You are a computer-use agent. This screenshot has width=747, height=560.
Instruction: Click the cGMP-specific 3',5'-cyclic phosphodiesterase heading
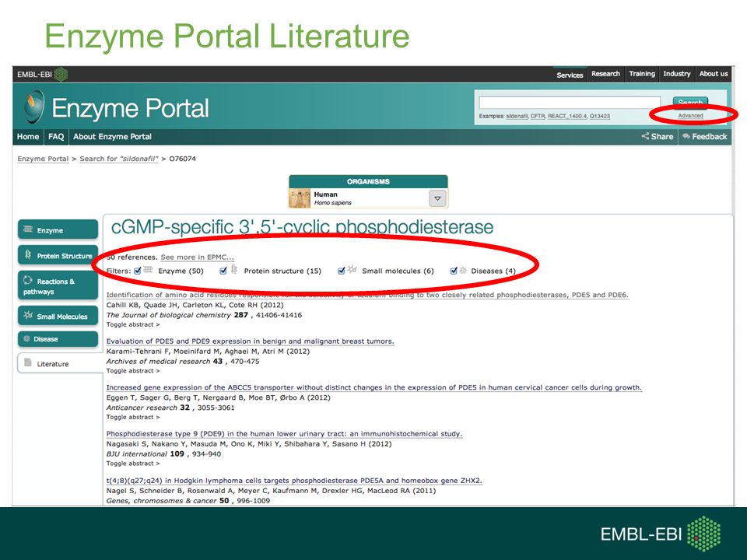click(x=302, y=227)
